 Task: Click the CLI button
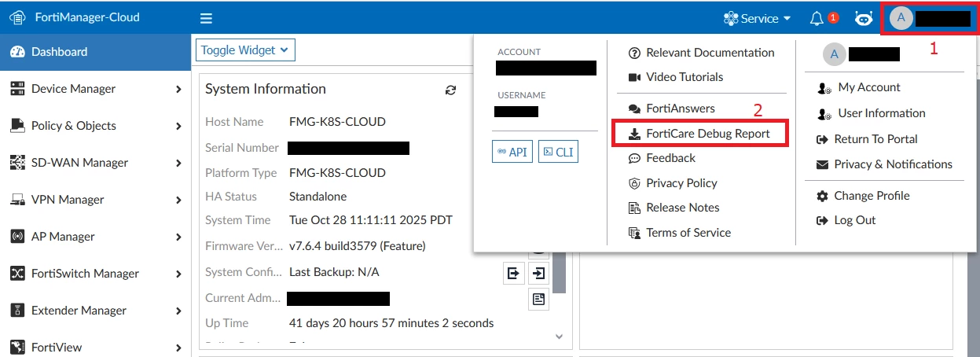pyautogui.click(x=558, y=152)
